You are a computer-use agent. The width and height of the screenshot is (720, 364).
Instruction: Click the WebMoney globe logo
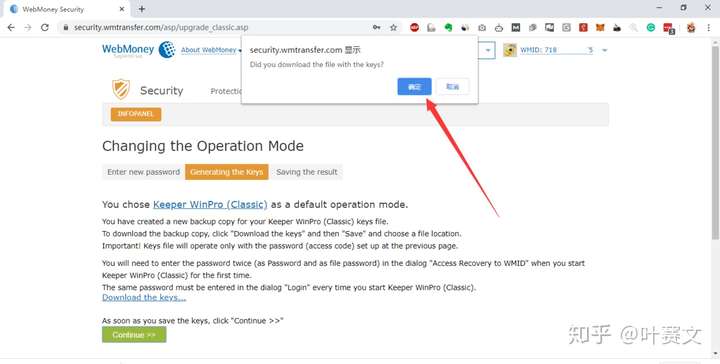(167, 50)
